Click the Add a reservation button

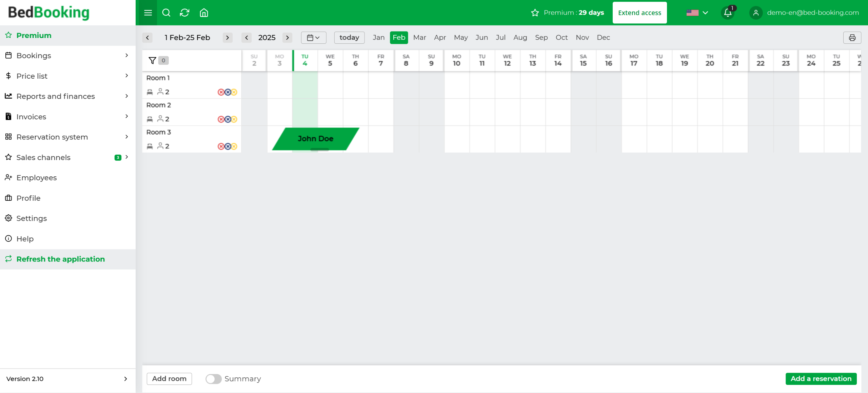[821, 379]
